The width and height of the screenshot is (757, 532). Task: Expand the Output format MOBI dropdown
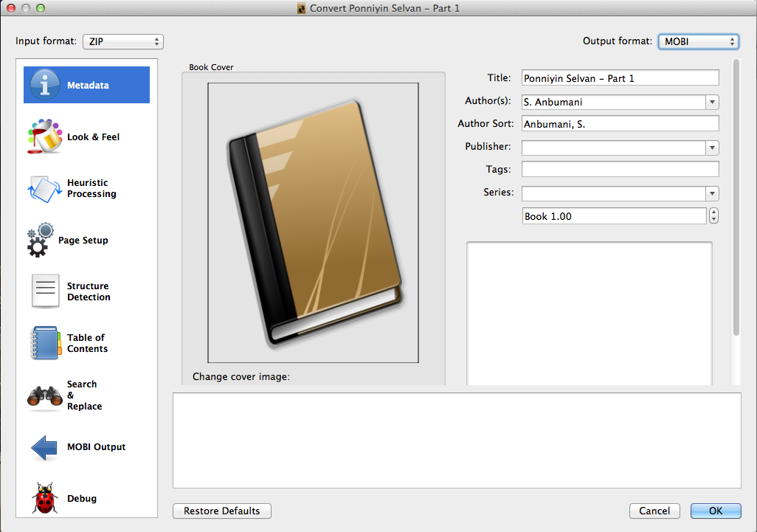698,42
